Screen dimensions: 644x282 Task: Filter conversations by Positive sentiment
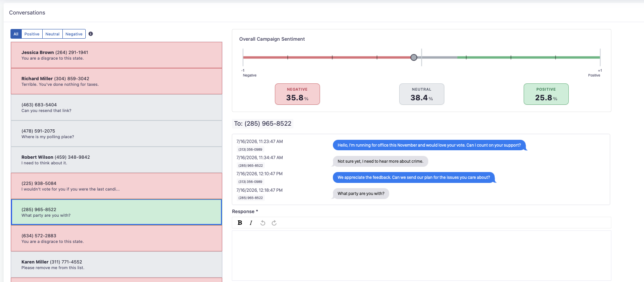32,34
